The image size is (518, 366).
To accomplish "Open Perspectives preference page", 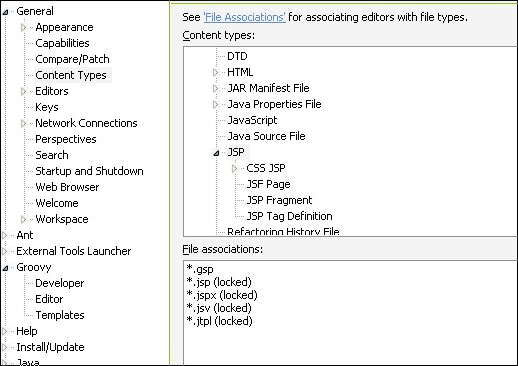I will pyautogui.click(x=66, y=139).
